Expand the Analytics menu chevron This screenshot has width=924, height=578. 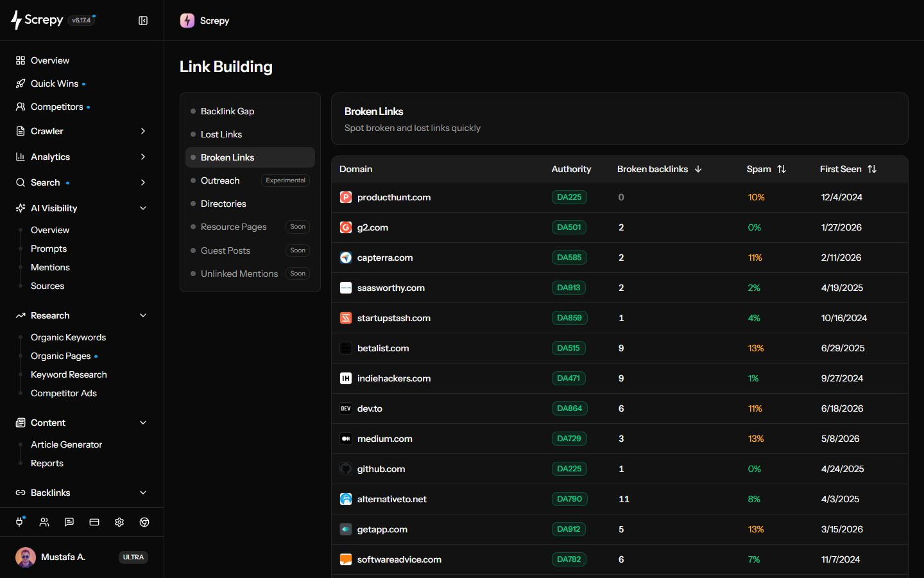(x=143, y=157)
